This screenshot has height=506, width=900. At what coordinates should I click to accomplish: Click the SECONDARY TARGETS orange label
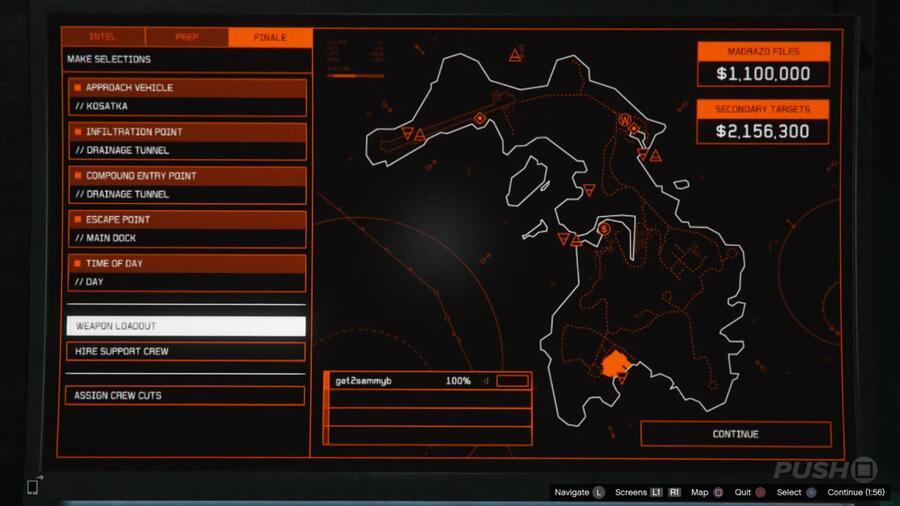[x=763, y=109]
